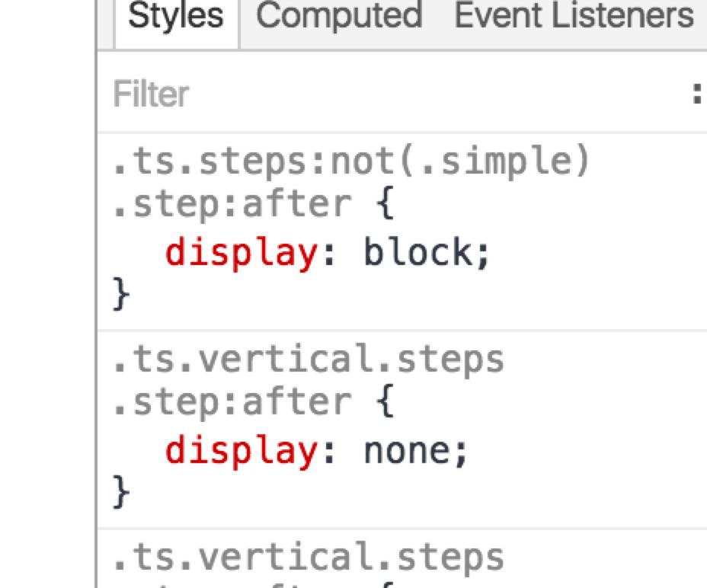This screenshot has height=588, width=707.
Task: Select the second rule's .ts.vertical.steps selector
Action: (308, 359)
